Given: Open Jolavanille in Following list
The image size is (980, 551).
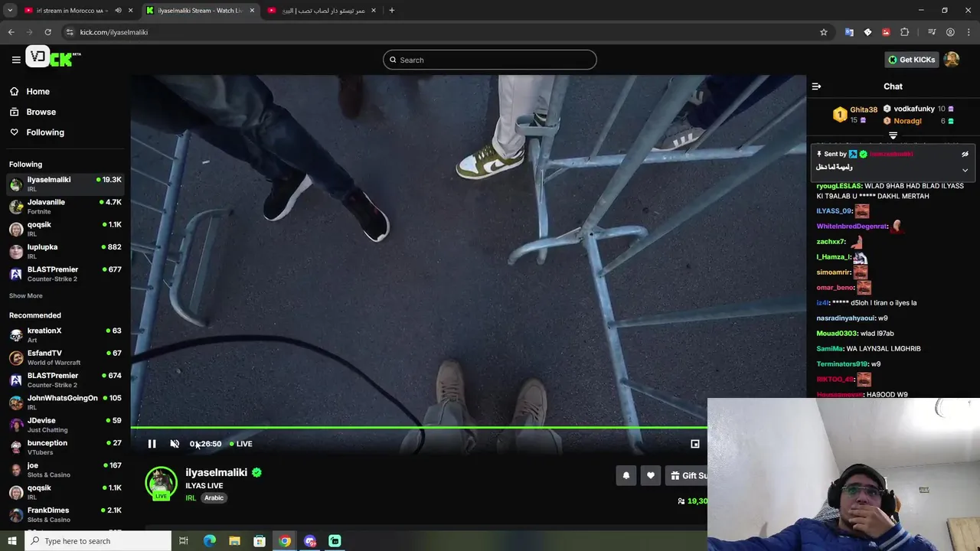Looking at the screenshot, I should click(x=65, y=206).
